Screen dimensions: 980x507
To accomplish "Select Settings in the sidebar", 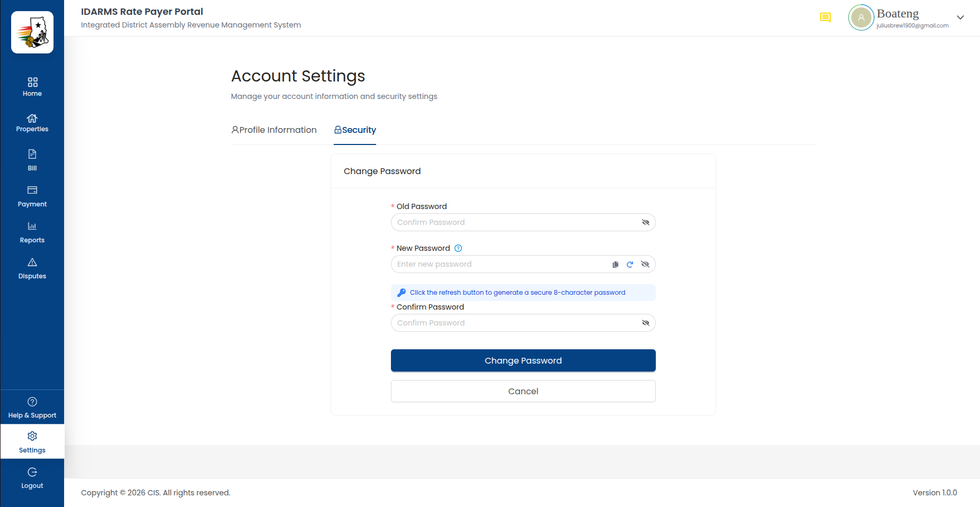I will (32, 442).
